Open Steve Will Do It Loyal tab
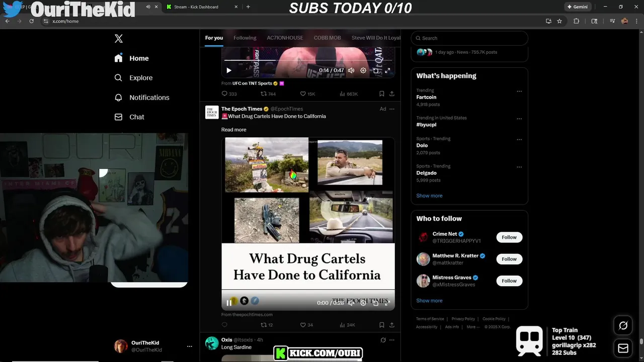The image size is (644, 362). click(x=376, y=38)
